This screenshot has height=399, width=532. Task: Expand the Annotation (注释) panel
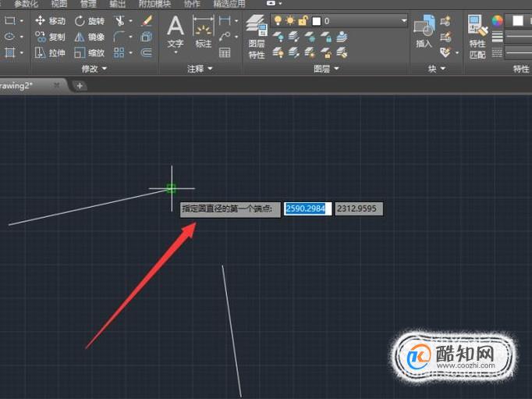point(200,69)
